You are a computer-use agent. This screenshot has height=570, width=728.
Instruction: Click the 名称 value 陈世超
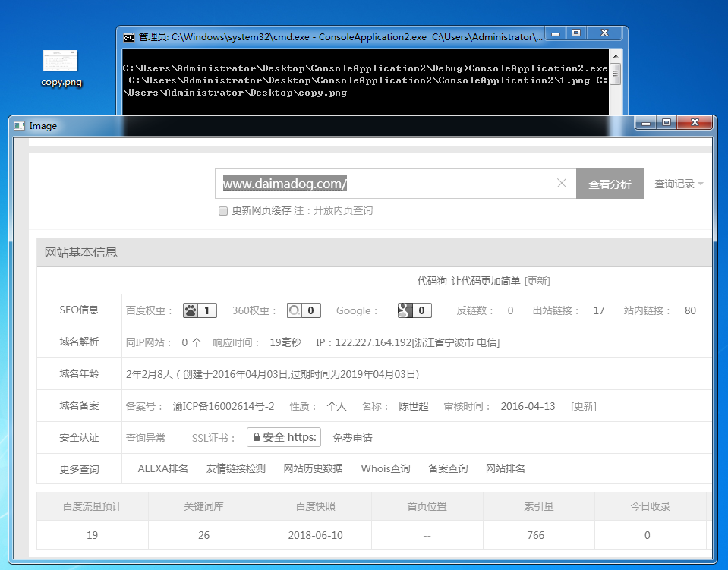[414, 406]
